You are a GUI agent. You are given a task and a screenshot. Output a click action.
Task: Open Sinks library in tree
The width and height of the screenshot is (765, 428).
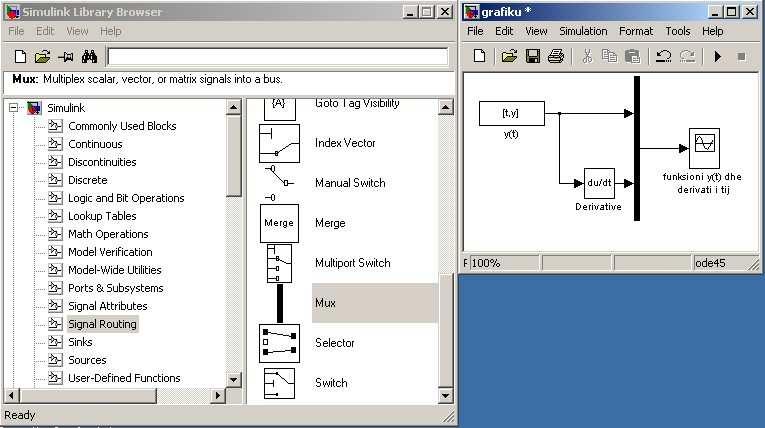(x=80, y=342)
